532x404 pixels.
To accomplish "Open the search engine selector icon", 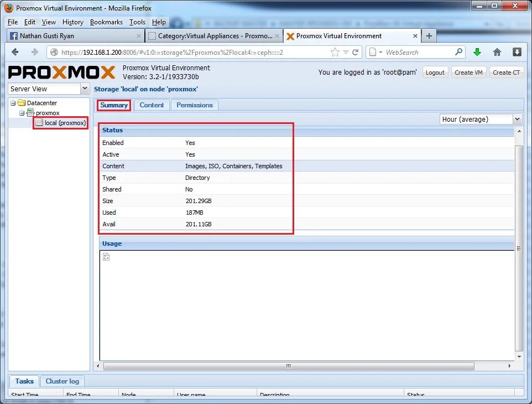I will (375, 52).
